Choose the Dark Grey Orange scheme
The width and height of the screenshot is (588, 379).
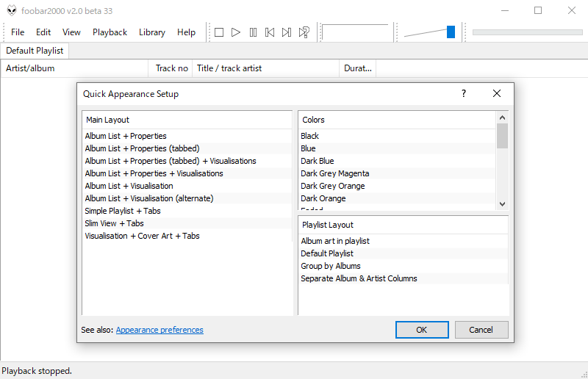[x=398, y=186]
